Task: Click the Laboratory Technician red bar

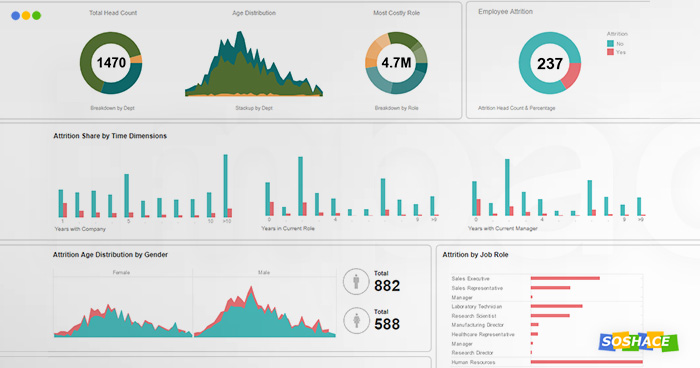Action: tap(557, 306)
